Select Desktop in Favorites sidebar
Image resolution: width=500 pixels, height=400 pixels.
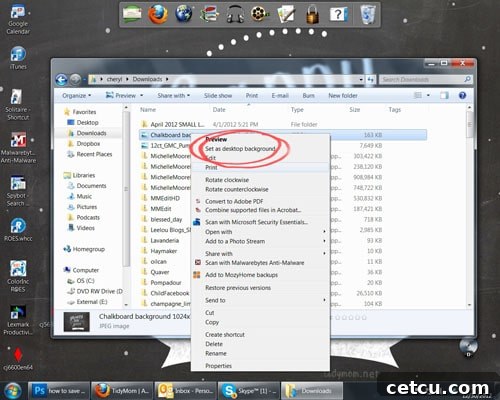click(x=87, y=123)
